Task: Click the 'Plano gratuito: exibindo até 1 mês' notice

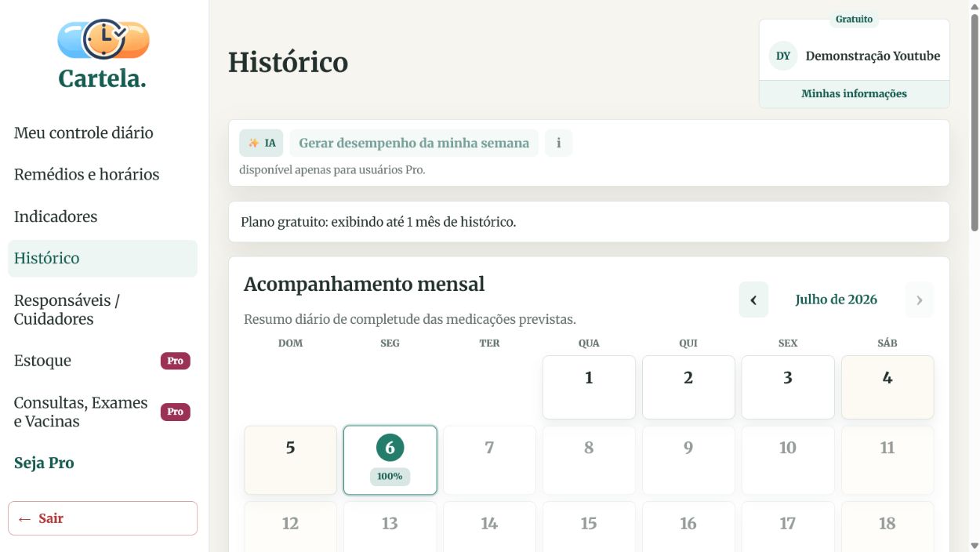Action: (x=378, y=222)
